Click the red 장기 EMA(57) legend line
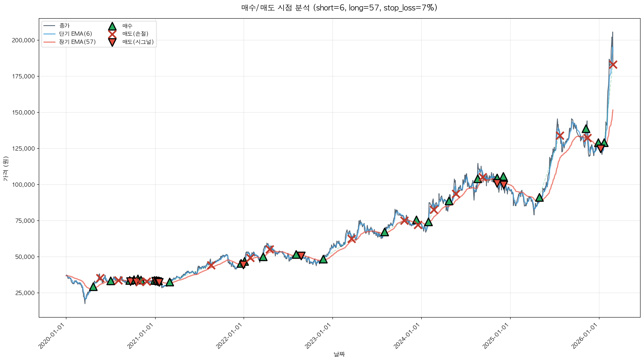Screen dimensions: 644x361 pyautogui.click(x=50, y=42)
